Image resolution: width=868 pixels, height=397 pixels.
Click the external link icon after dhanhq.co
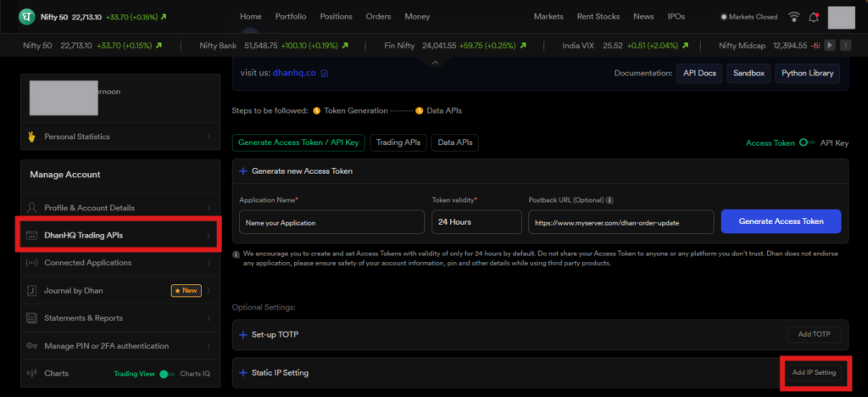(325, 74)
